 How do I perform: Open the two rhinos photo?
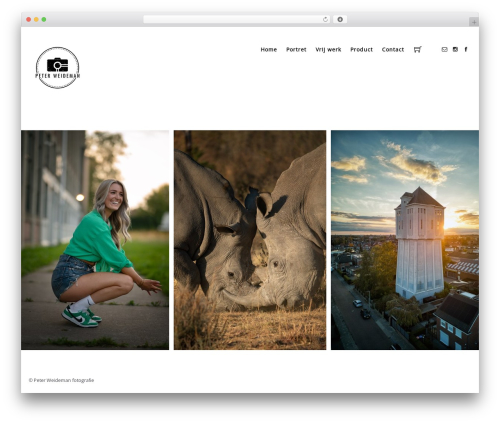[x=250, y=240]
